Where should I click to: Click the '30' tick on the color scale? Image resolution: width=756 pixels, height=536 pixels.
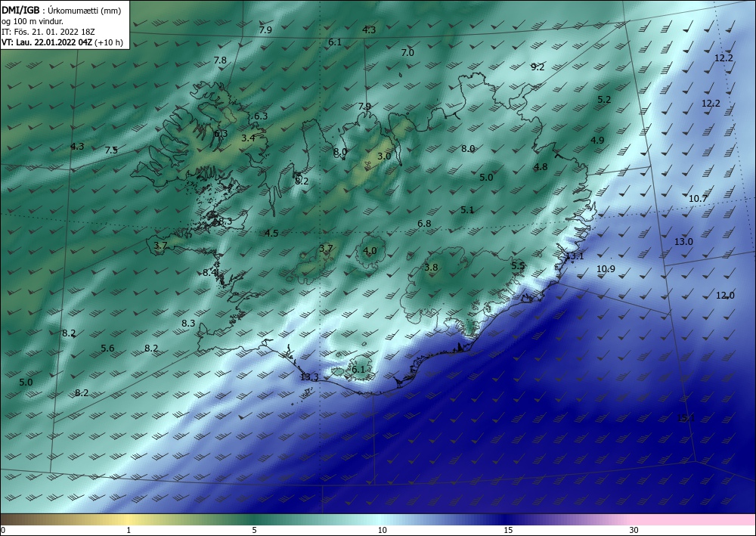pyautogui.click(x=634, y=530)
